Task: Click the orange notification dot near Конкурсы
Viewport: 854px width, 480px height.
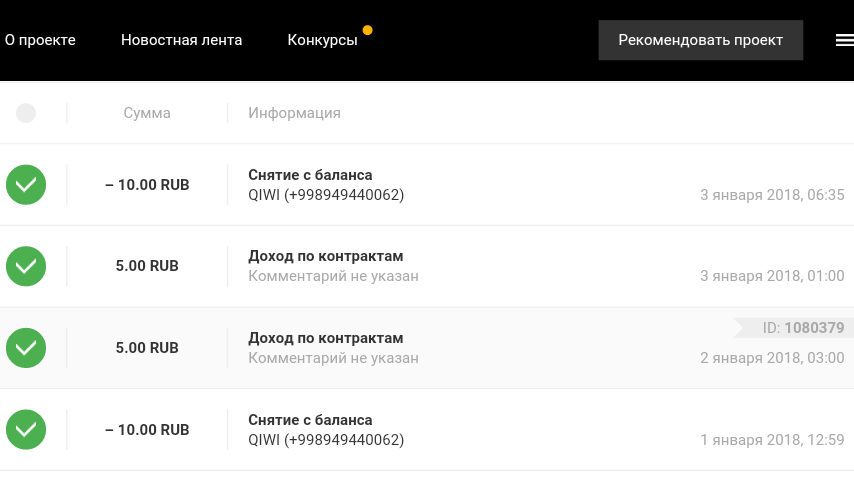Action: coord(368,30)
